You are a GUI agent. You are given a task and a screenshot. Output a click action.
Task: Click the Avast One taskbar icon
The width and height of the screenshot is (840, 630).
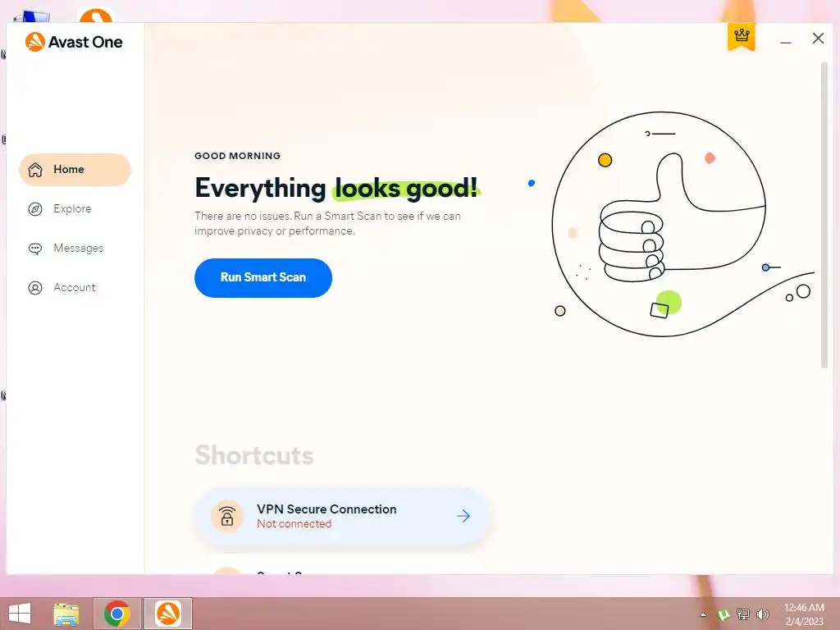[167, 614]
